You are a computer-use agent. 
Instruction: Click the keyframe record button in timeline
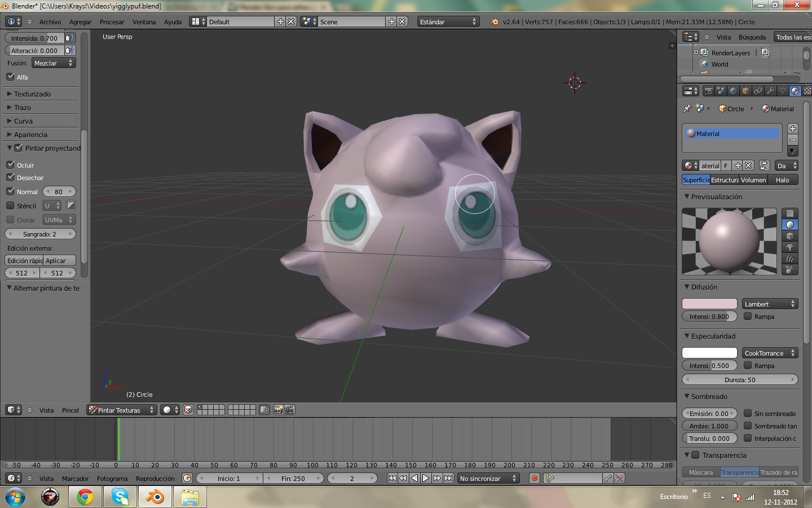coord(535,478)
